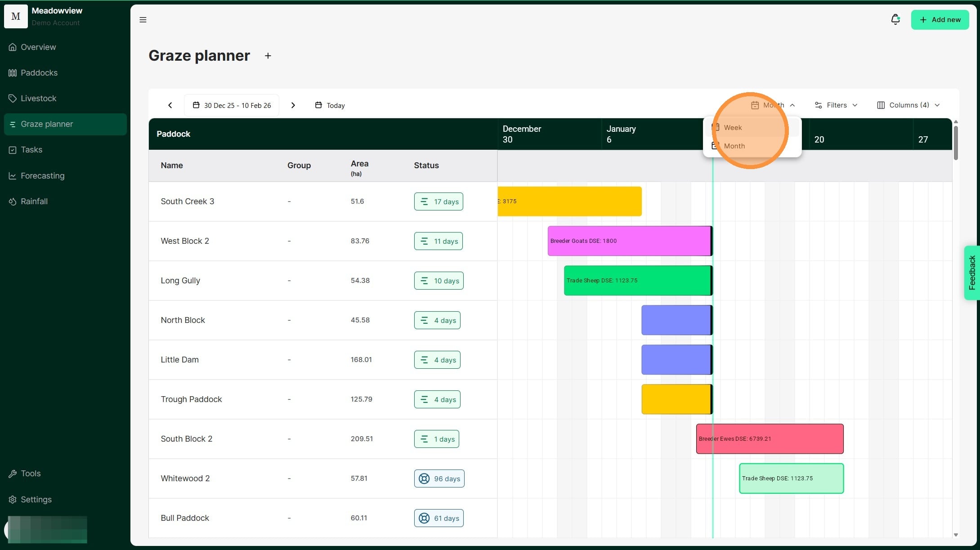Toggle the hamburger sidebar menu icon
980x550 pixels.
[143, 20]
